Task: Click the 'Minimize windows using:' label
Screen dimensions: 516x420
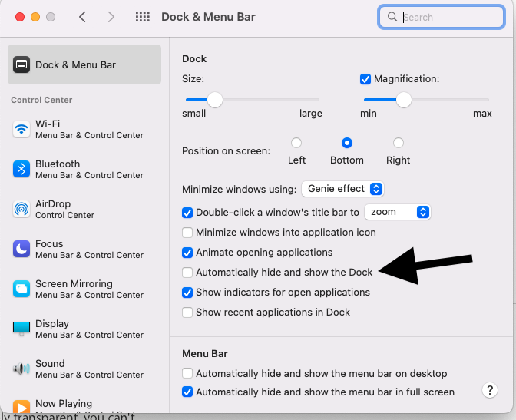Action: [x=240, y=189]
